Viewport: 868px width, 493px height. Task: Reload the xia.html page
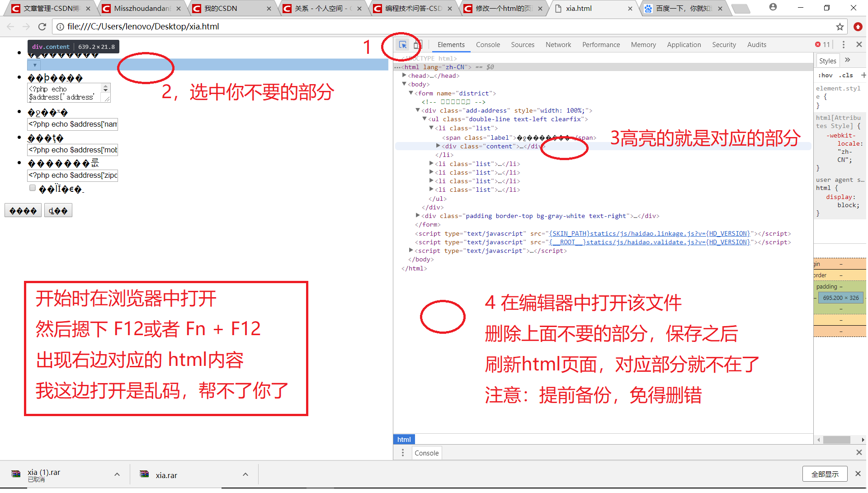pyautogui.click(x=42, y=27)
